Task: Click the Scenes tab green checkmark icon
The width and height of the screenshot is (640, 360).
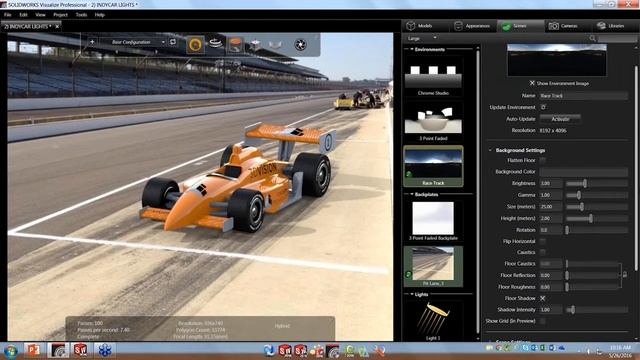Action: click(x=506, y=27)
